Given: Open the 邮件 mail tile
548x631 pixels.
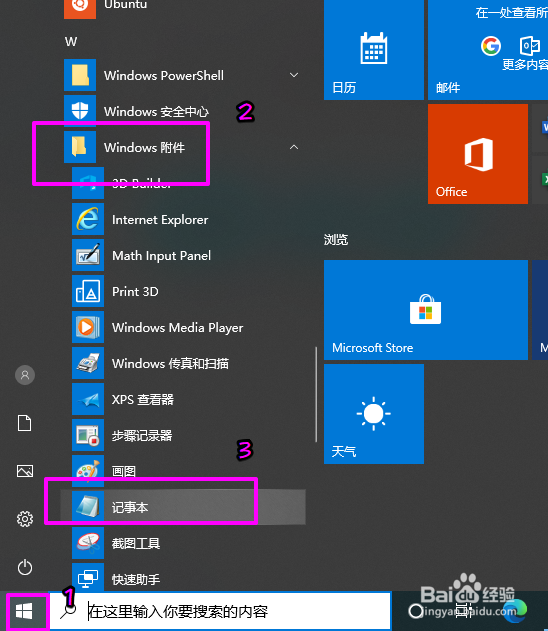Looking at the screenshot, I should click(x=488, y=50).
